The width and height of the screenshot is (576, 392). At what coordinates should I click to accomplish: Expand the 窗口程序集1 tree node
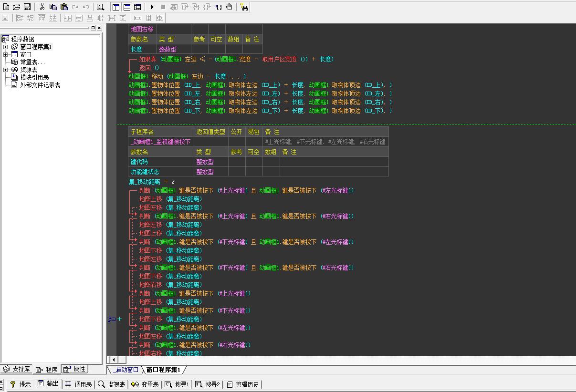[5, 47]
